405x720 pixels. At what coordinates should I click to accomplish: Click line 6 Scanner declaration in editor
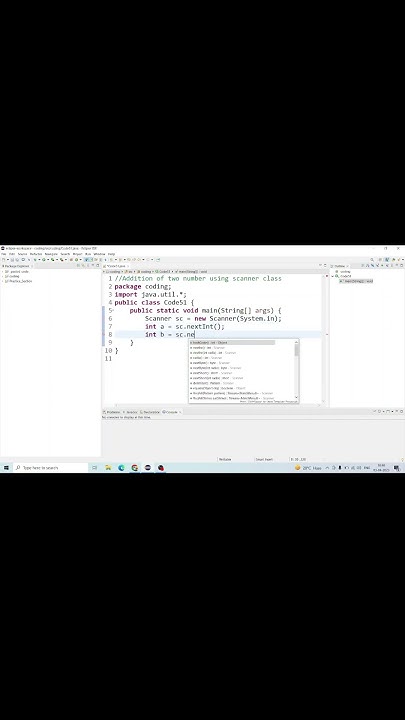pos(213,318)
